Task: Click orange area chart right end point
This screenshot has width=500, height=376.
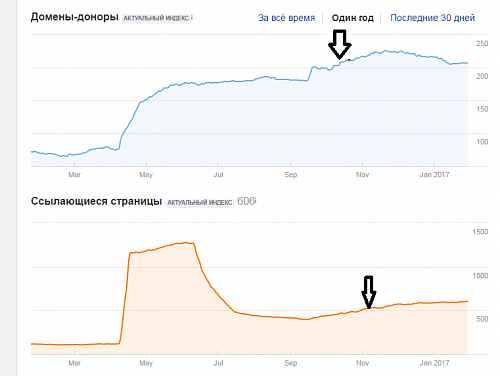Action: point(467,301)
